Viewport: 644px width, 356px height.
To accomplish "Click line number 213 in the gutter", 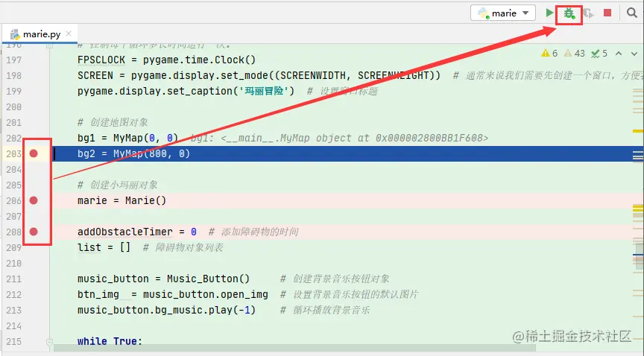I will 13,310.
